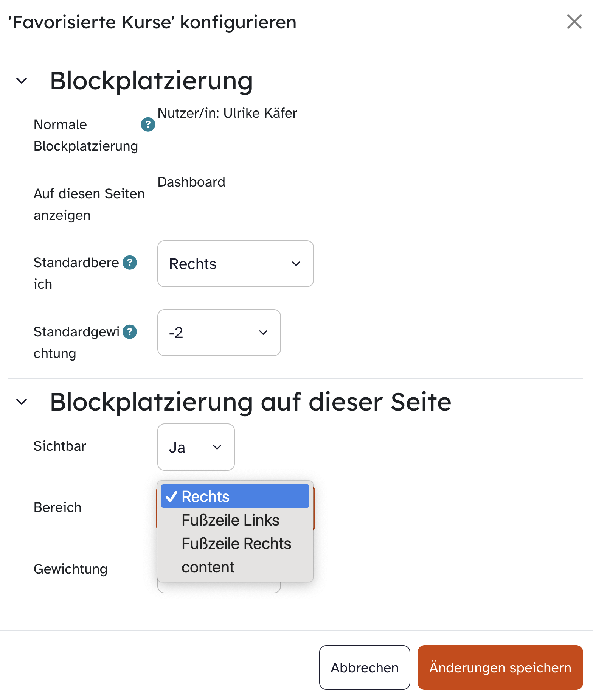This screenshot has height=700, width=593.
Task: Open the Standardbereich dropdown showing Rechts
Action: tap(235, 264)
